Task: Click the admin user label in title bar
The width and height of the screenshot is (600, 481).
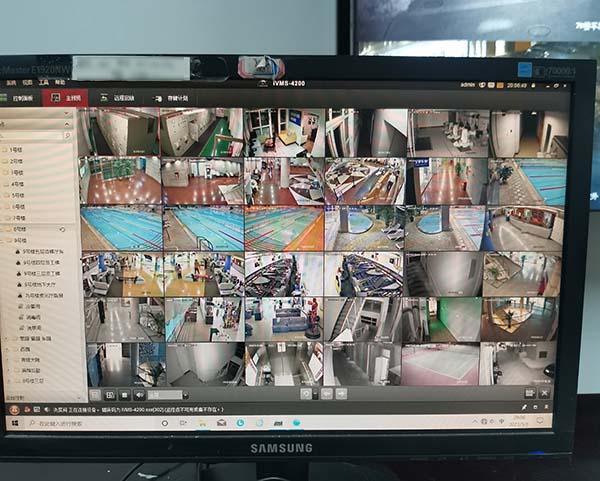Action: (x=468, y=86)
